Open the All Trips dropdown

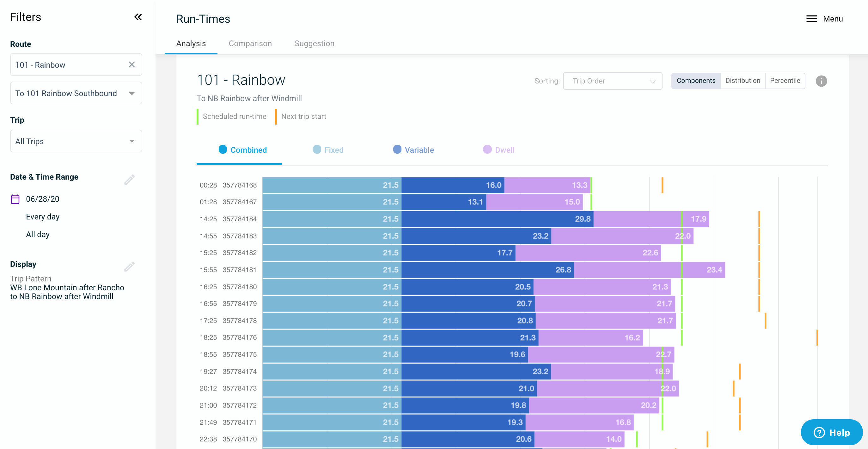(76, 141)
